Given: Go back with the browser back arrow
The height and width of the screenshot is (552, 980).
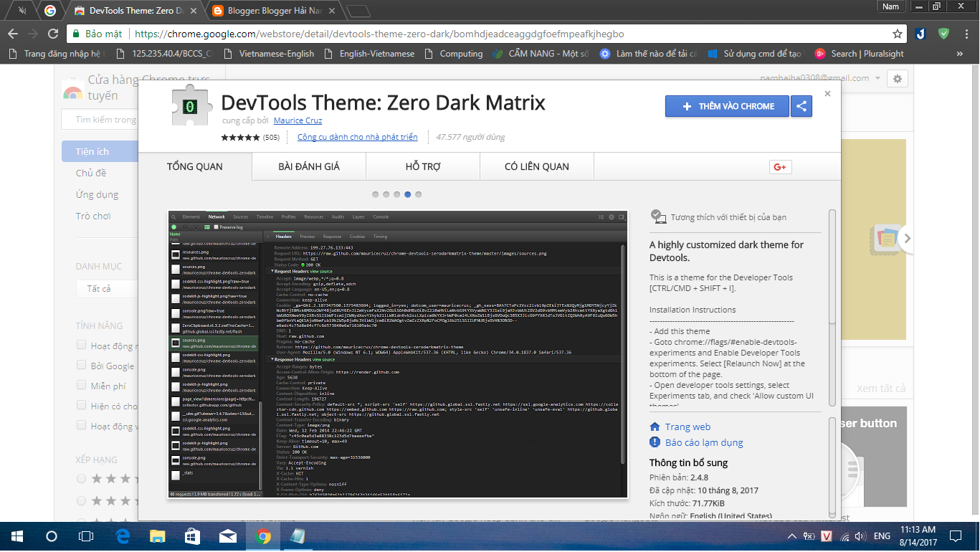Looking at the screenshot, I should pyautogui.click(x=12, y=34).
